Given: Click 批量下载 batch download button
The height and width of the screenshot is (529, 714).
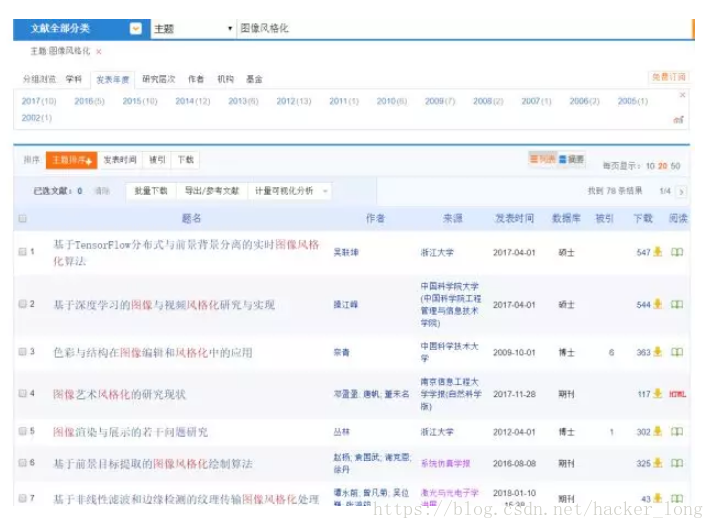Looking at the screenshot, I should pos(151,191).
